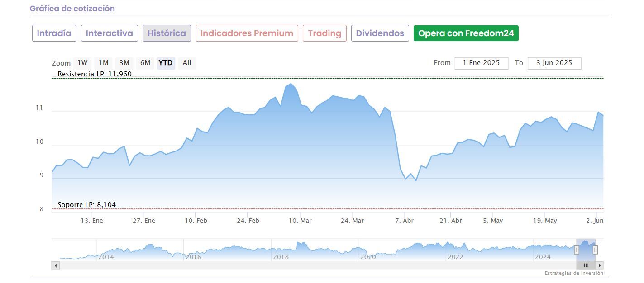Click the Trading button

coord(324,33)
